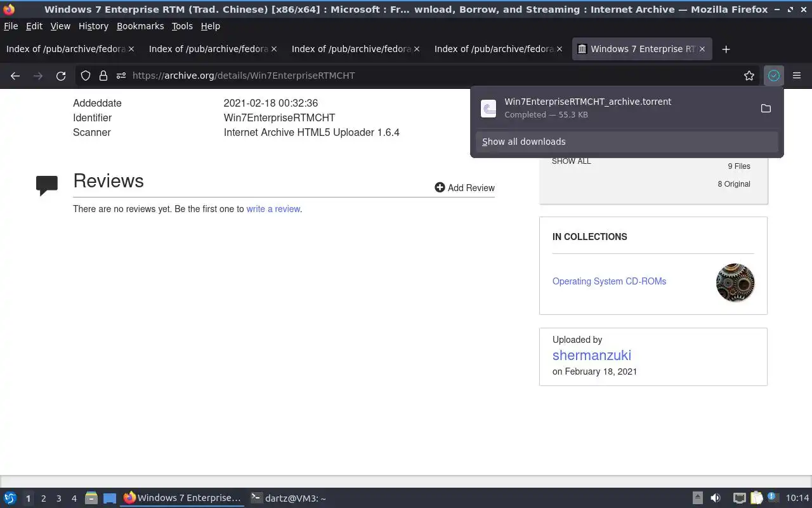
Task: Open containing folder for downloaded torrent
Action: pyautogui.click(x=766, y=109)
